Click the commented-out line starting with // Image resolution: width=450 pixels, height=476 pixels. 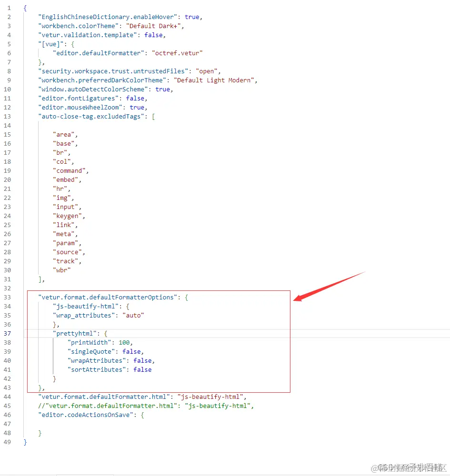tap(146, 406)
